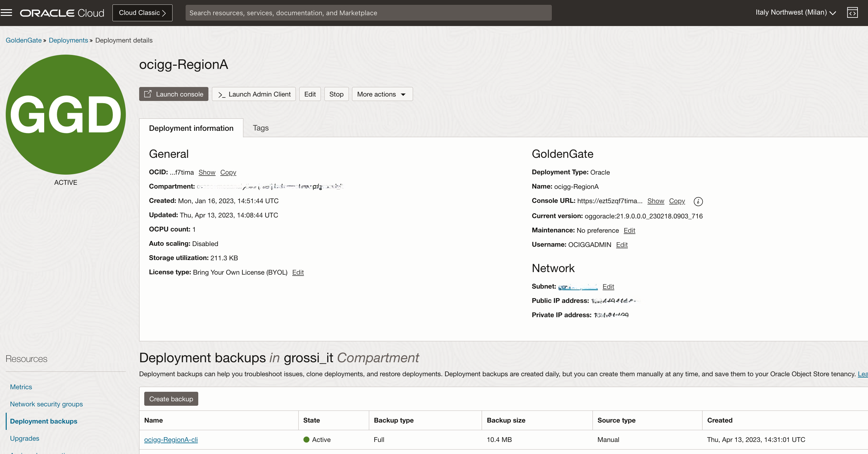
Task: Click the ocigg-RegionA page title
Action: (184, 64)
